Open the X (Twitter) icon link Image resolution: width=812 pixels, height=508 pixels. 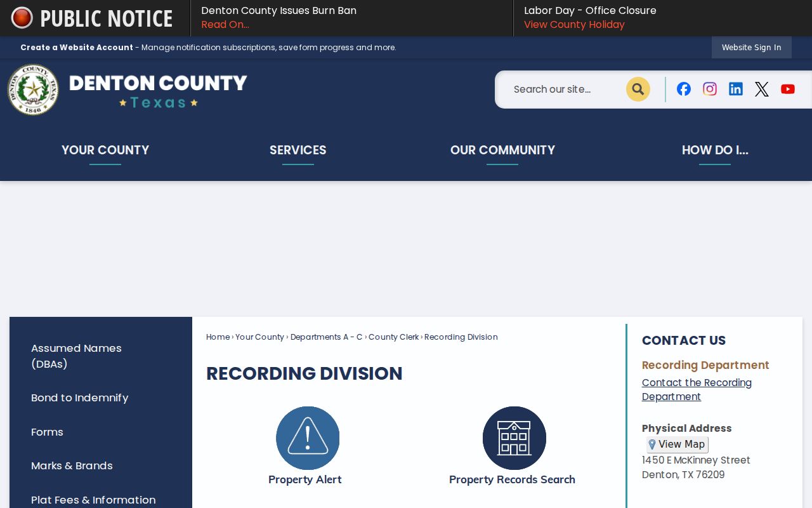pyautogui.click(x=762, y=89)
